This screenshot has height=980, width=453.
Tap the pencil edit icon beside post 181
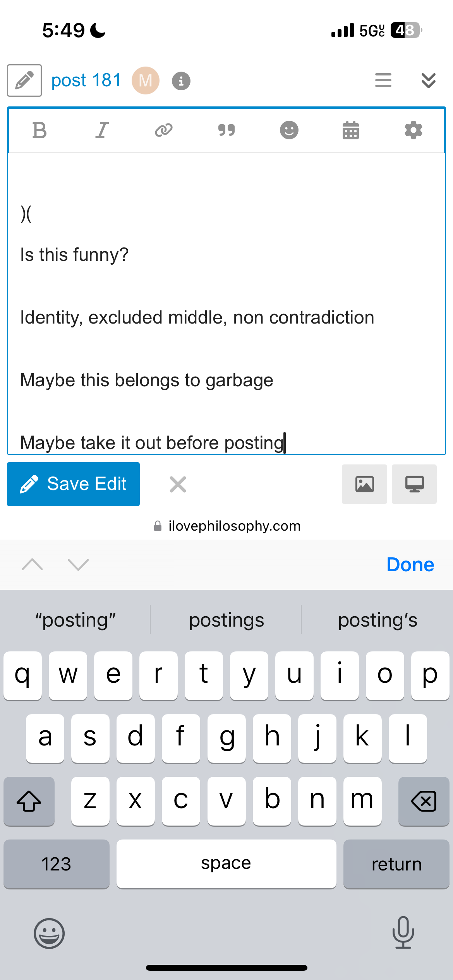pyautogui.click(x=24, y=81)
